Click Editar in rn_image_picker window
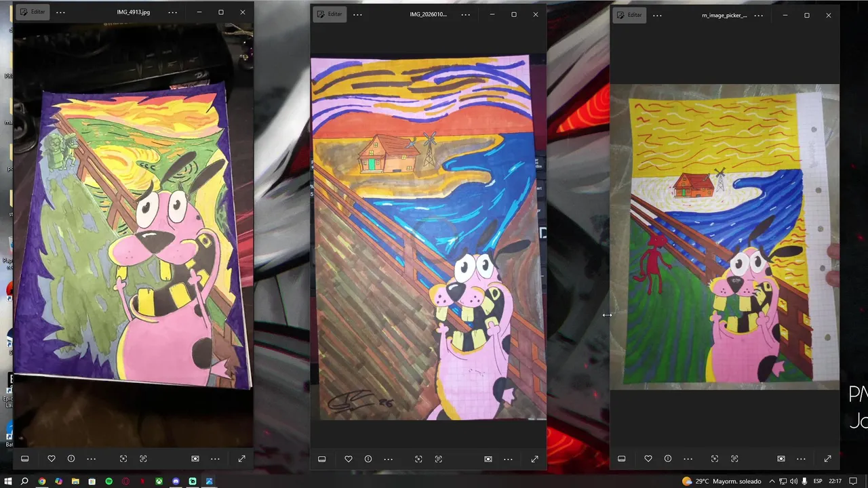Viewport: 868px width, 488px height. tap(629, 15)
